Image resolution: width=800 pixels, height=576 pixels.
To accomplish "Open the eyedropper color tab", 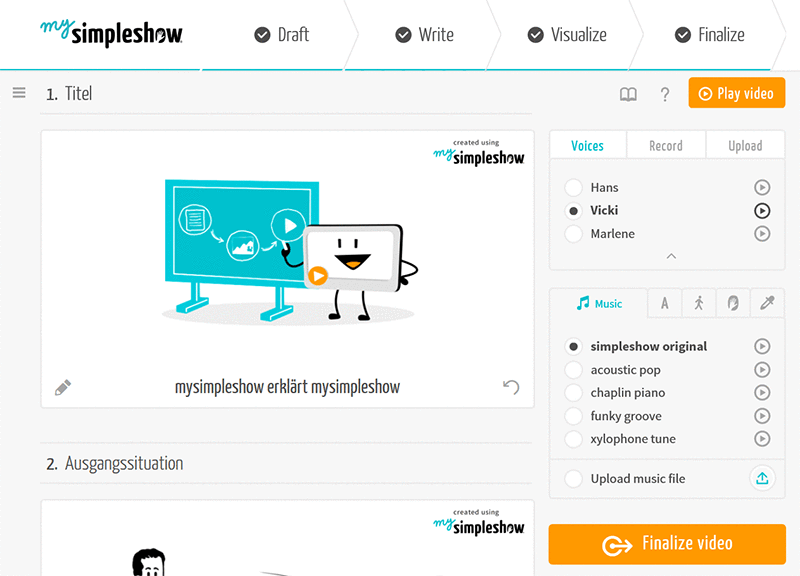I will (767, 304).
